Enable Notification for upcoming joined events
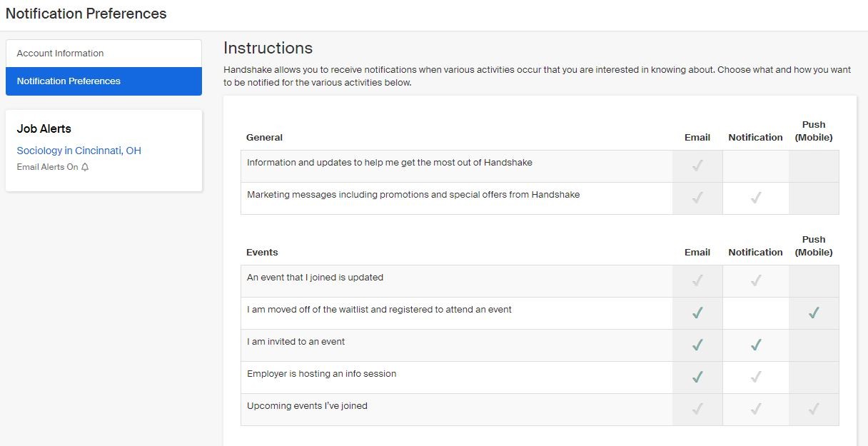 tap(755, 409)
